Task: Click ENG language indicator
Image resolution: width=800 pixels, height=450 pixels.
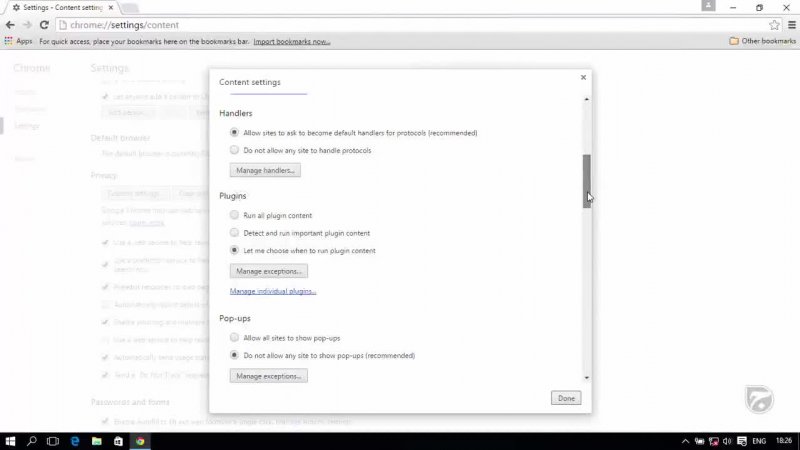Action: [x=759, y=441]
